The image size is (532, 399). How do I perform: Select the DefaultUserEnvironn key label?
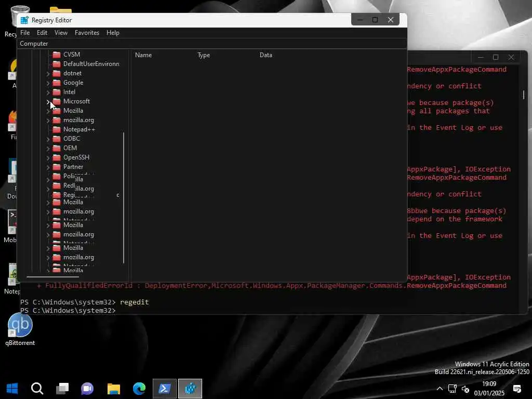pos(91,64)
